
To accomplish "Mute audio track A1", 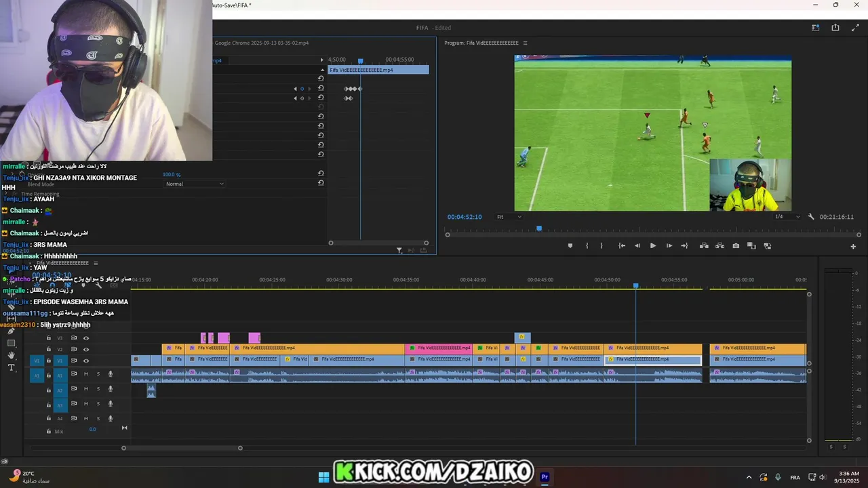I will [86, 374].
